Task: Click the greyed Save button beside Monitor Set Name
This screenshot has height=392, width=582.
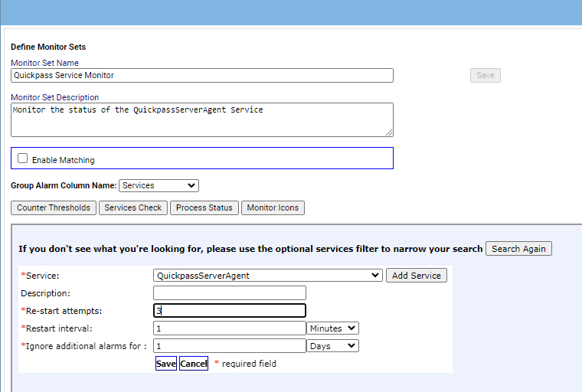Action: pyautogui.click(x=485, y=75)
